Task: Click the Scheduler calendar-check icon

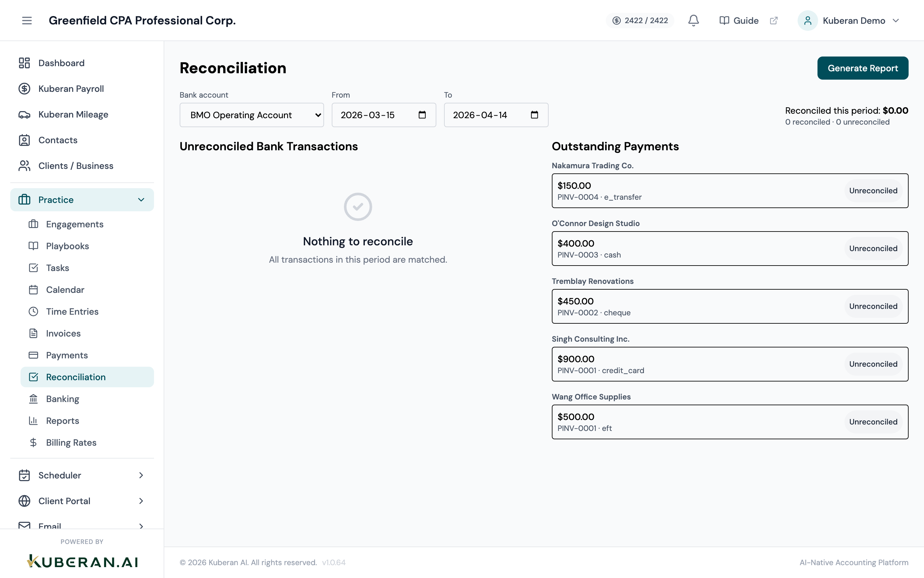Action: pos(24,475)
